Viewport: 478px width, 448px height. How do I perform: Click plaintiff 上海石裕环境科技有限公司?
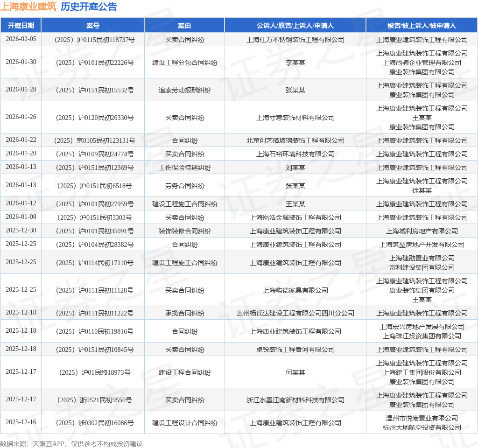(295, 154)
